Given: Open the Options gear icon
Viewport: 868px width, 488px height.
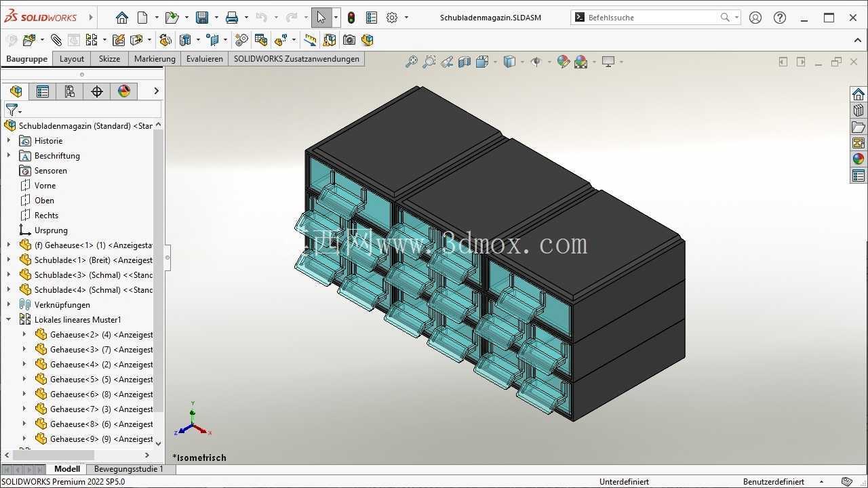Looking at the screenshot, I should (x=392, y=18).
